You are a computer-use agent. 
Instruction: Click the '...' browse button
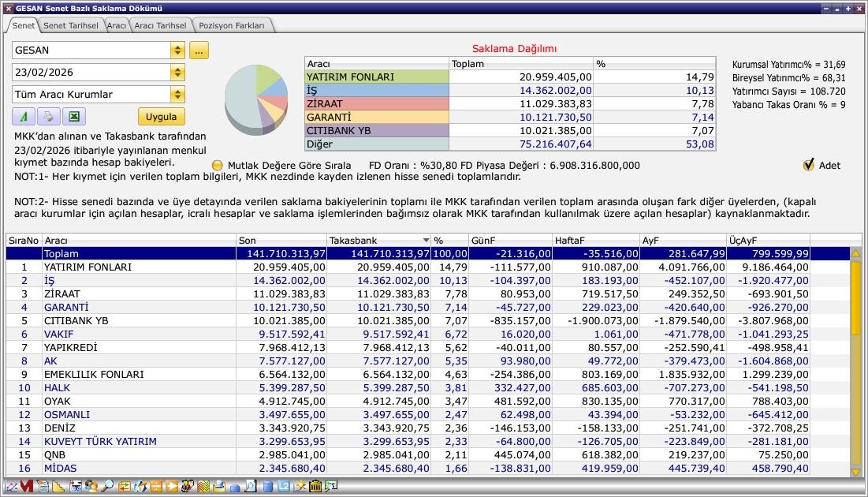pos(198,50)
